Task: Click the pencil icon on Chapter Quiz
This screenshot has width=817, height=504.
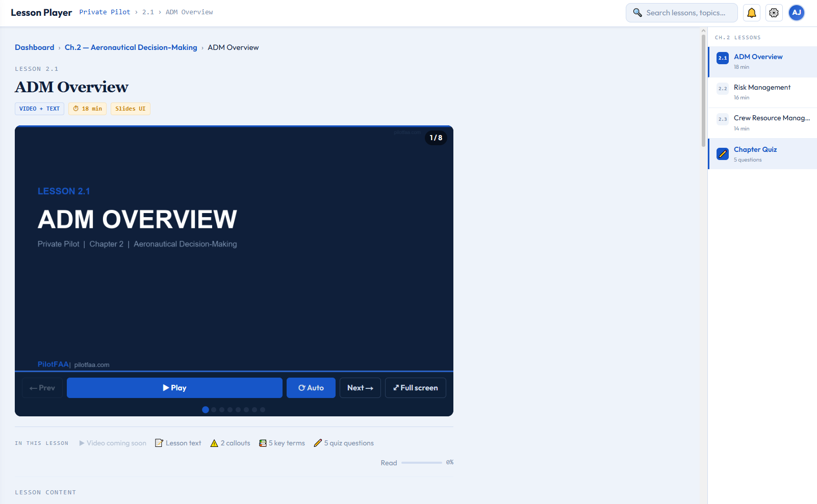Action: tap(722, 153)
